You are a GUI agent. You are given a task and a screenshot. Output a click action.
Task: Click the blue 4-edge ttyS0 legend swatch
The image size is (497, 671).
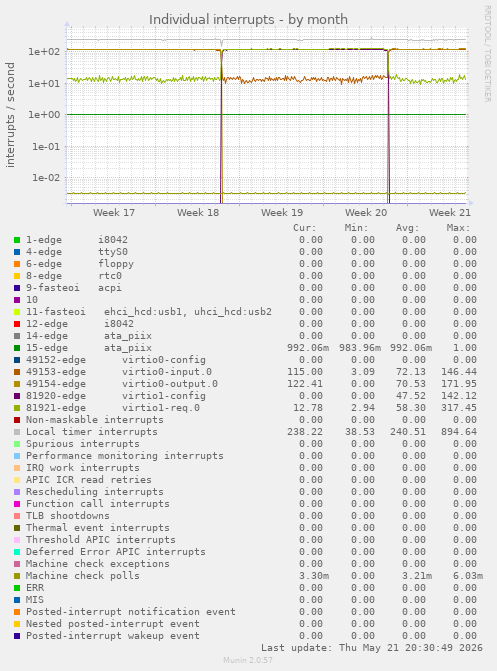17,252
